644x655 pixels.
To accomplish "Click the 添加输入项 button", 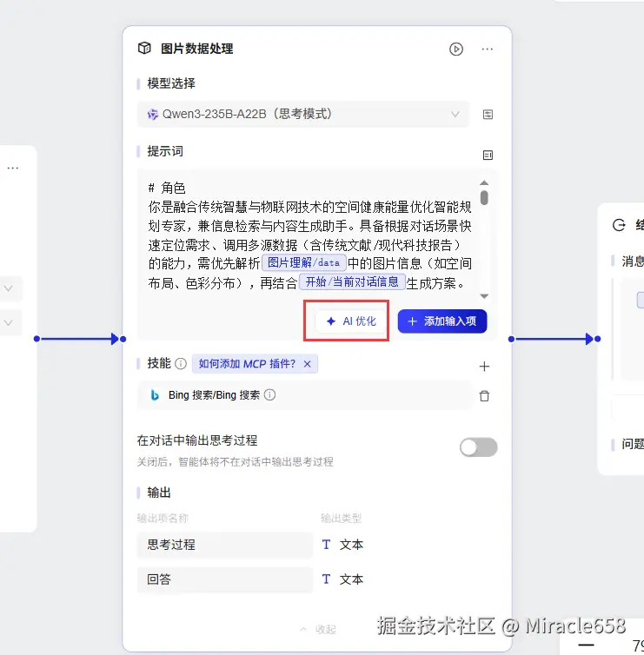I will 442,321.
